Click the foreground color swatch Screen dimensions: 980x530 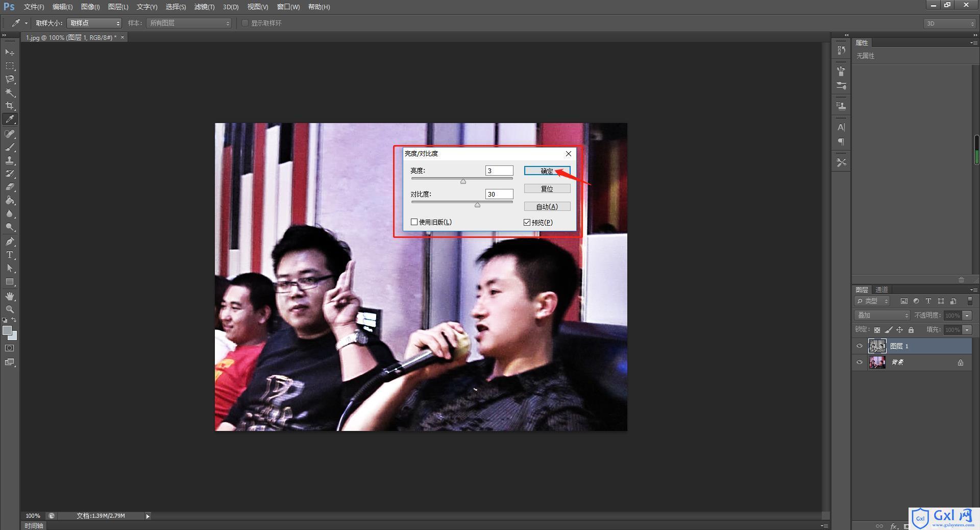tap(7, 330)
